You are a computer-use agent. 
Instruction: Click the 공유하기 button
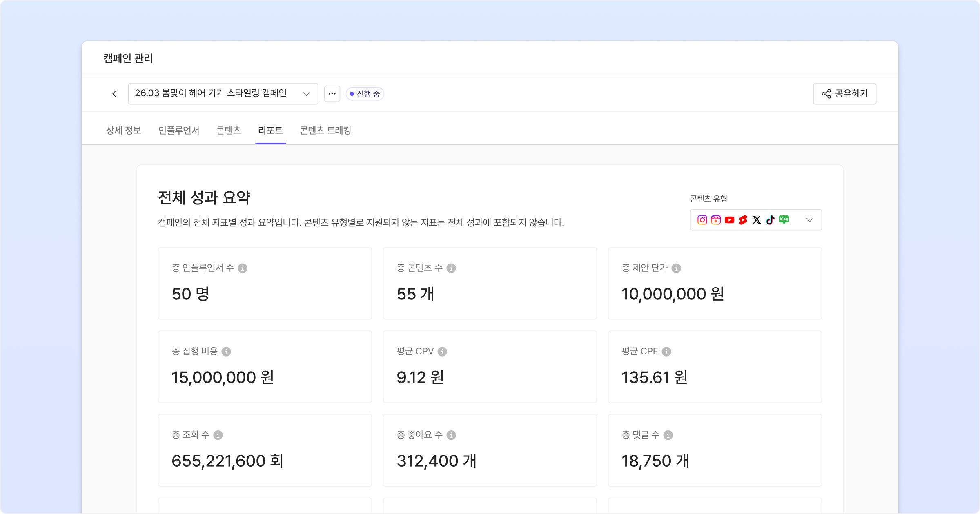(844, 94)
